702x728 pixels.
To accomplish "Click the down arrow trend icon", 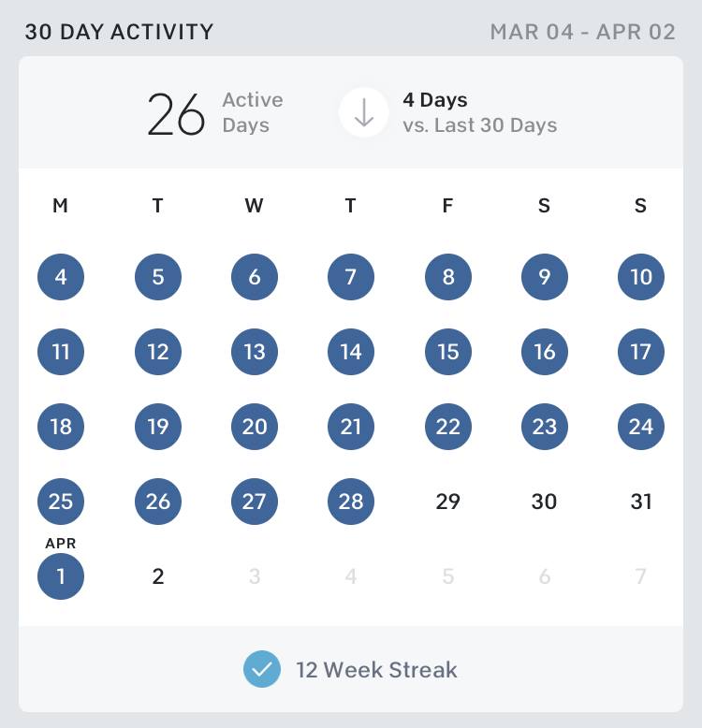I will tap(364, 112).
